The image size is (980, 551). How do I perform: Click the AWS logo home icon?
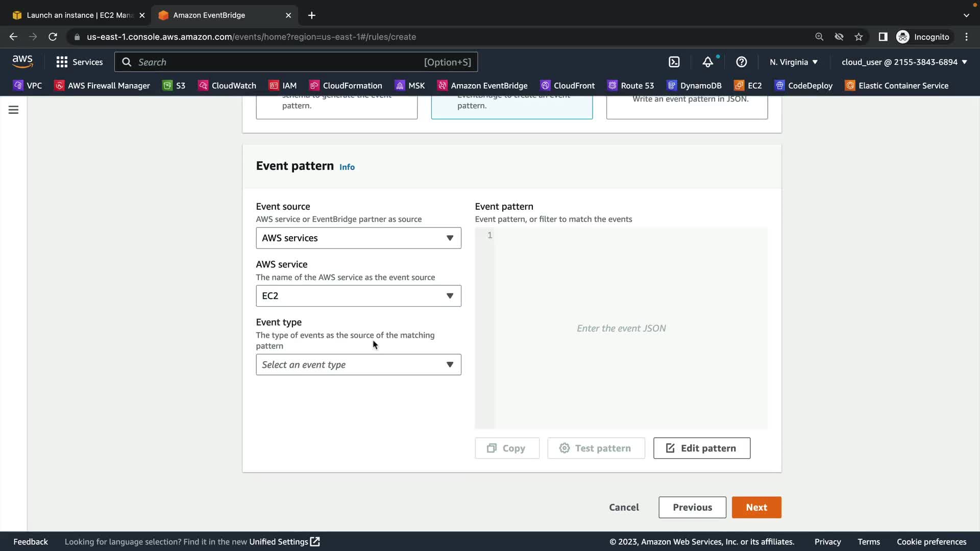[x=22, y=62]
